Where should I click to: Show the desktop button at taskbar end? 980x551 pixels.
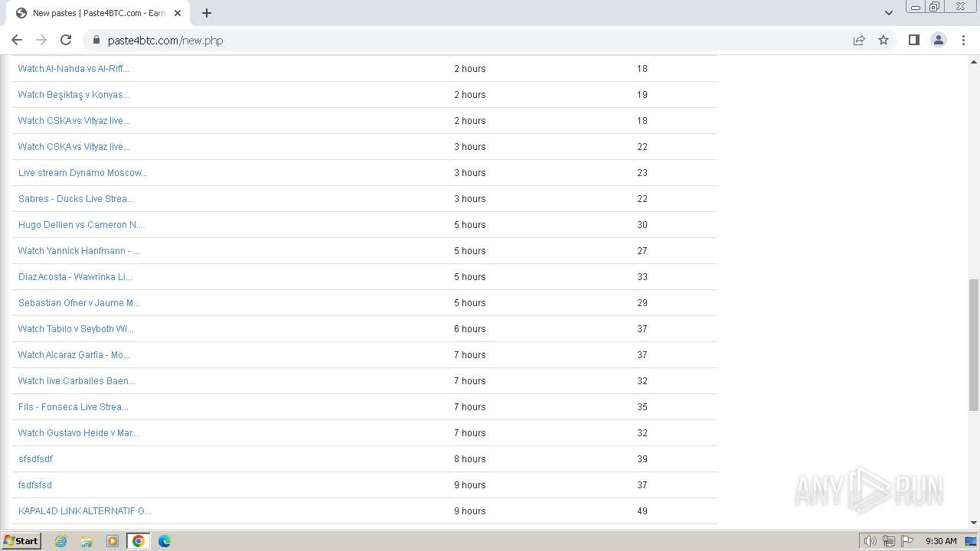pyautogui.click(x=971, y=541)
